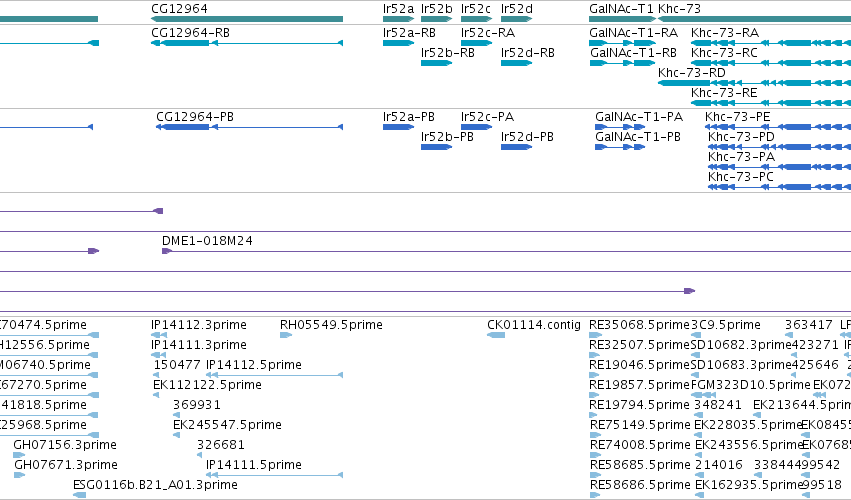Image resolution: width=851 pixels, height=500 pixels.
Task: Open EST IP14111.5prime
Action: point(254,465)
